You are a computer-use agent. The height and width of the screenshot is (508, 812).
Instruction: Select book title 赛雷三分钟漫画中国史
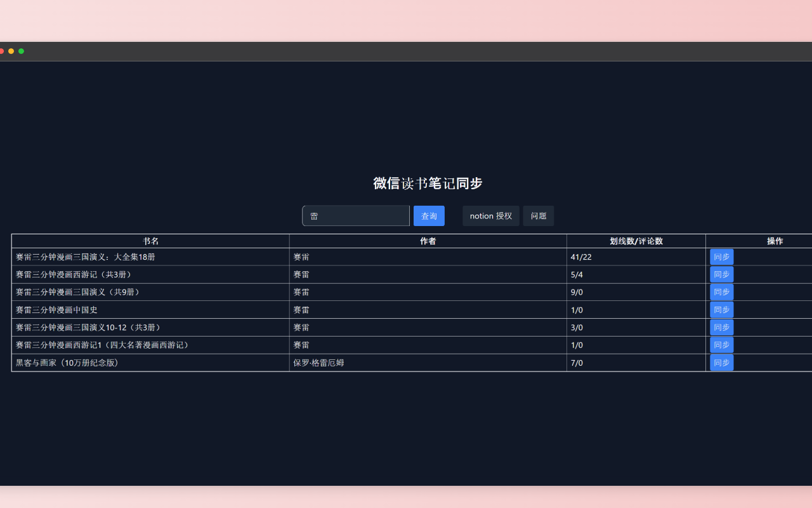tap(56, 310)
